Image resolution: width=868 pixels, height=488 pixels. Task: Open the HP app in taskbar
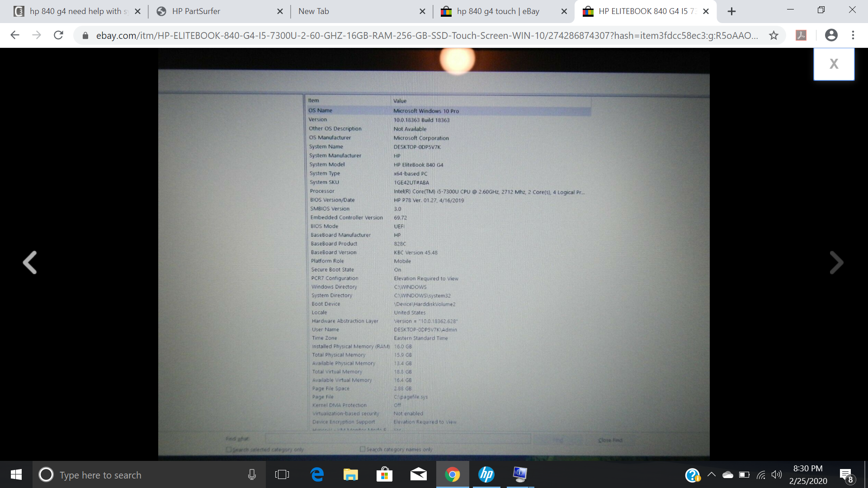tap(486, 474)
